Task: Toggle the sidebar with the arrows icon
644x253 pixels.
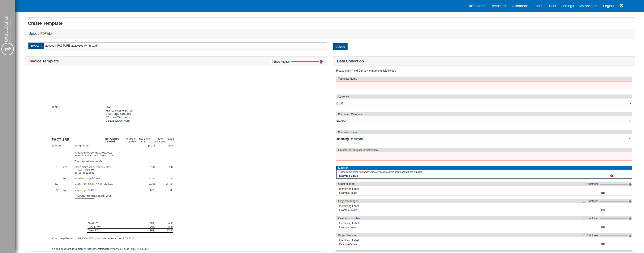Action: (x=7, y=49)
